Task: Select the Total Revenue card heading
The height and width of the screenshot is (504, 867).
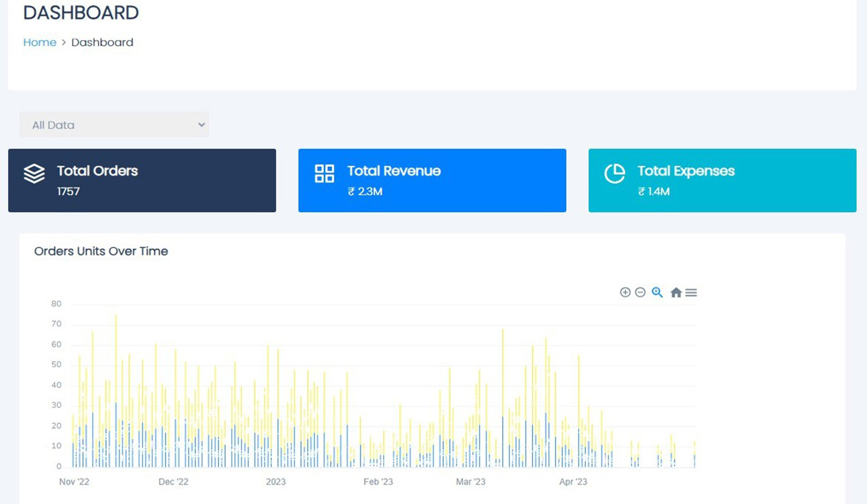Action: pyautogui.click(x=394, y=171)
